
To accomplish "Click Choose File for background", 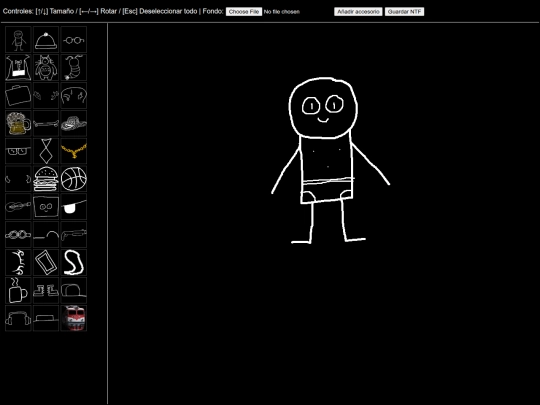I will tap(244, 12).
